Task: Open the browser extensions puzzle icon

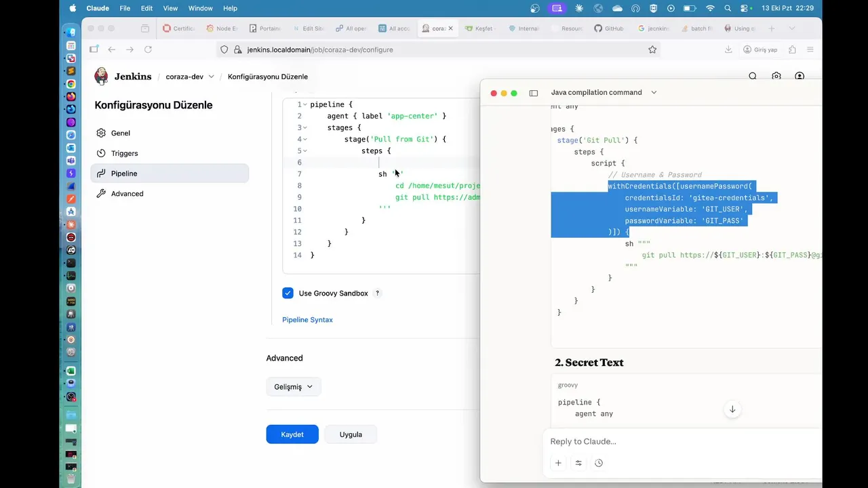Action: click(x=793, y=49)
